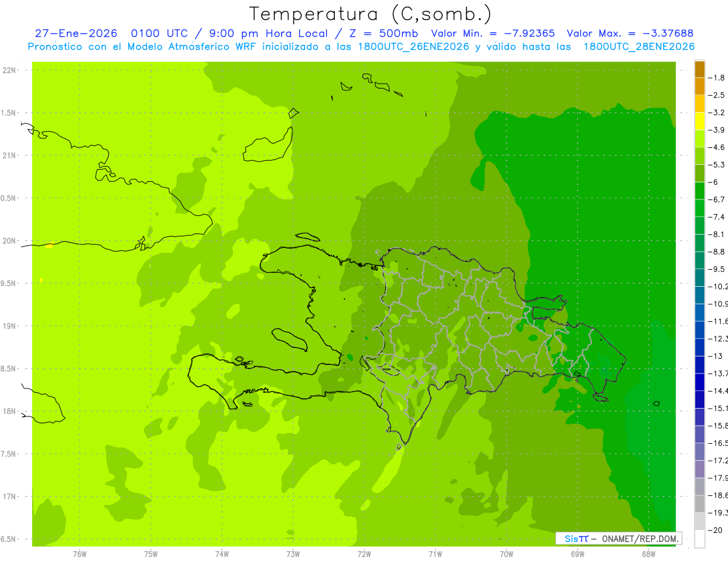Pick the yellow swatch between -3.2 and -3.9

pyautogui.click(x=699, y=121)
